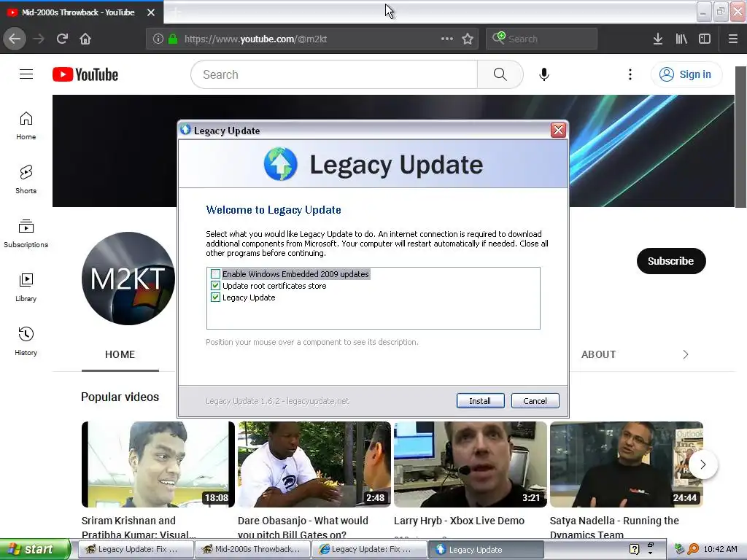Image resolution: width=747 pixels, height=560 pixels.
Task: Select the HOME channel tab
Action: (120, 355)
